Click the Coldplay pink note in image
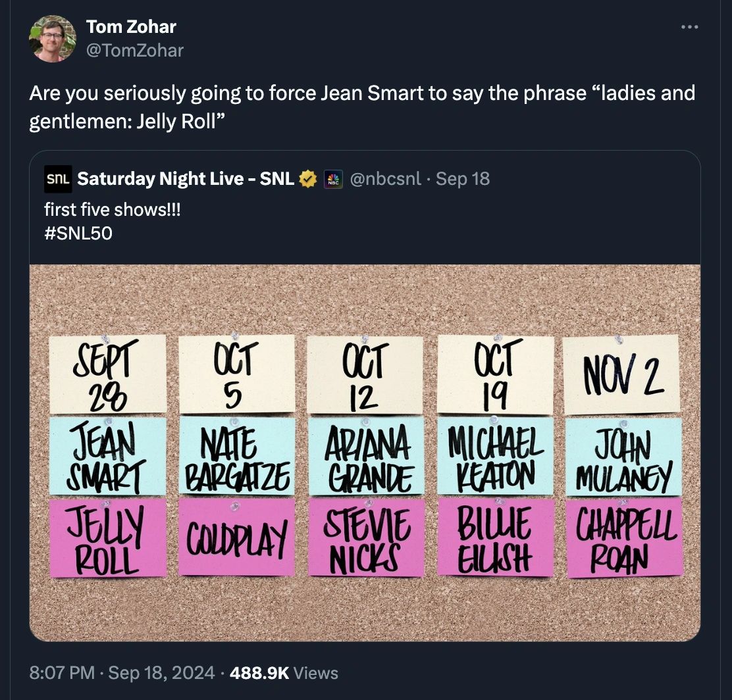This screenshot has height=700, width=732. click(236, 537)
